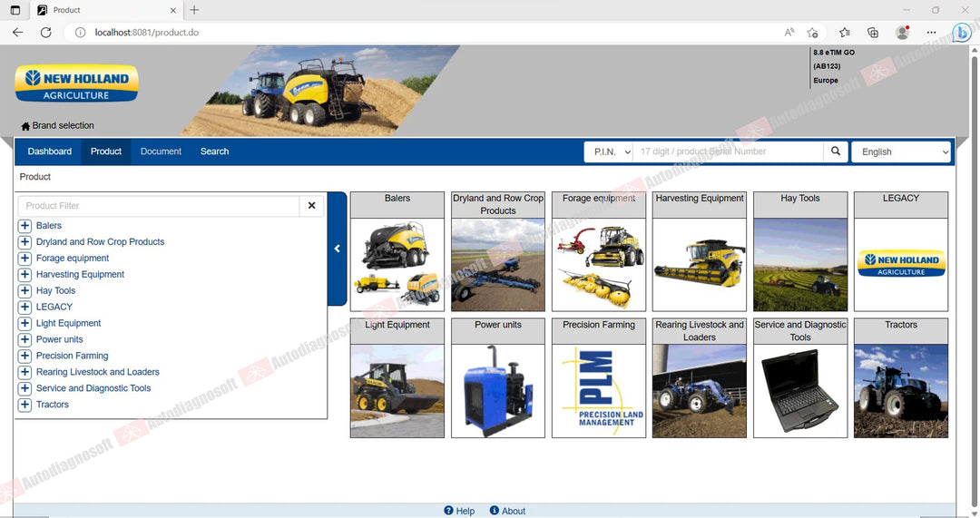Viewport: 980px width, 518px height.
Task: Click the Tractors tree label
Action: pyautogui.click(x=53, y=405)
